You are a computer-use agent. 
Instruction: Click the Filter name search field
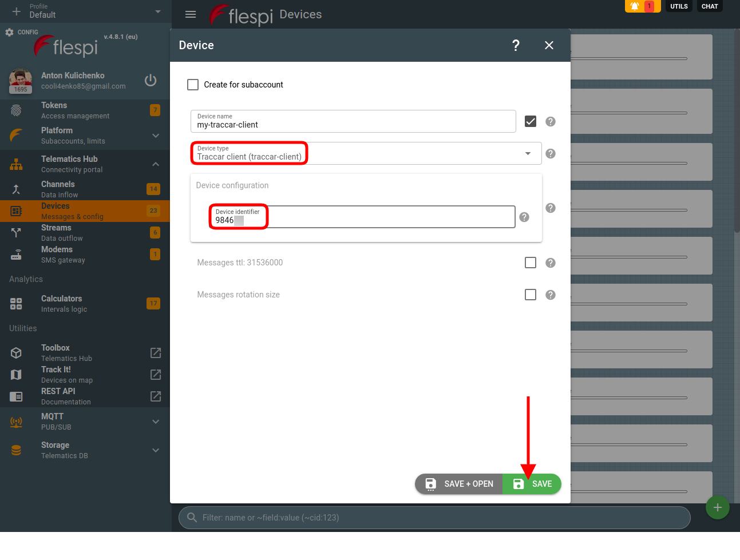434,518
